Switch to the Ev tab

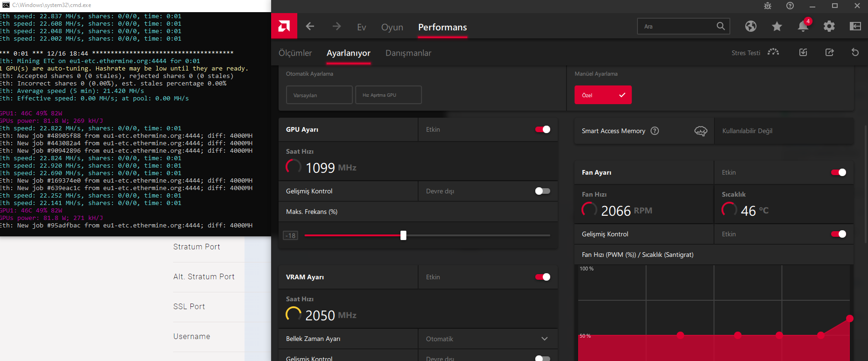tap(362, 27)
